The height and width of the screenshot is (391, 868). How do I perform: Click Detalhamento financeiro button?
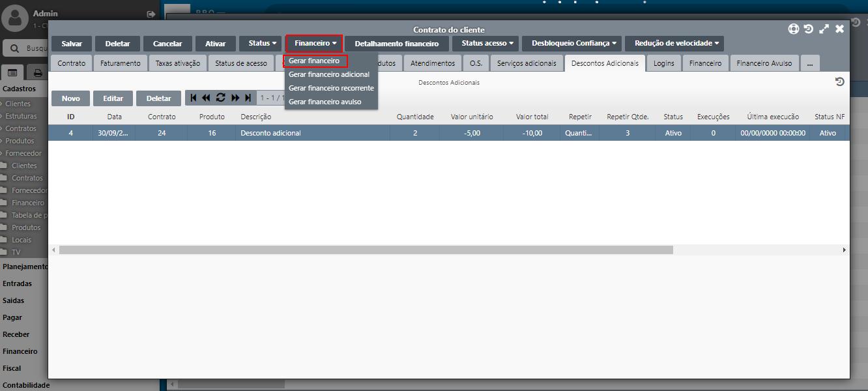[x=396, y=44]
